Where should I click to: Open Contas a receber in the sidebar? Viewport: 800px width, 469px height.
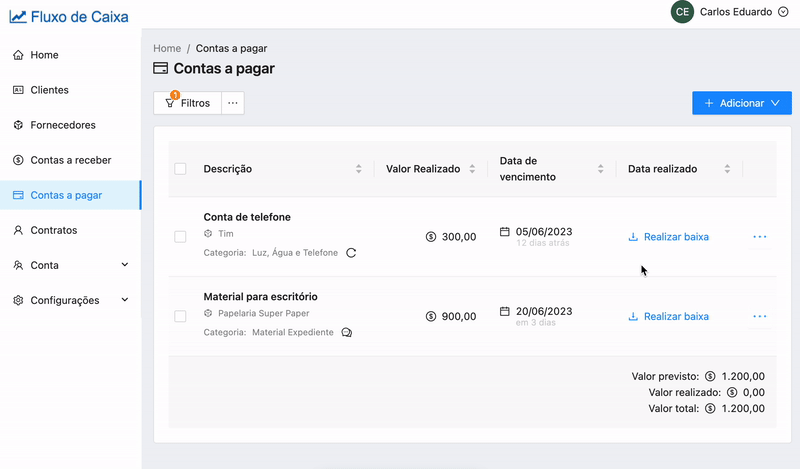(x=70, y=160)
